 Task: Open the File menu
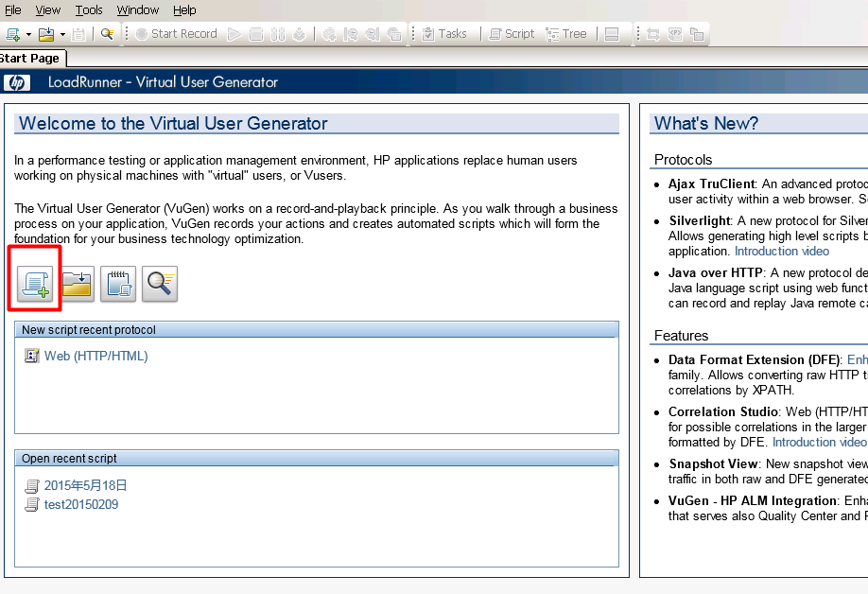(12, 10)
